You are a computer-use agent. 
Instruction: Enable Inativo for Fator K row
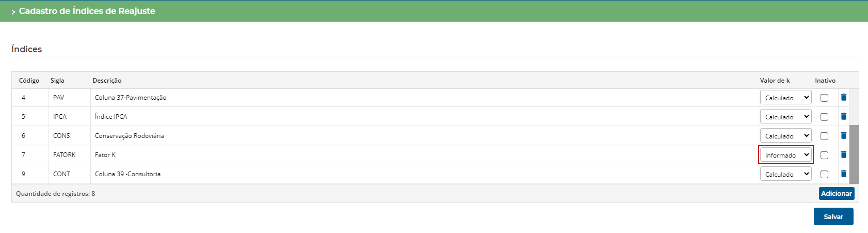pyautogui.click(x=824, y=155)
